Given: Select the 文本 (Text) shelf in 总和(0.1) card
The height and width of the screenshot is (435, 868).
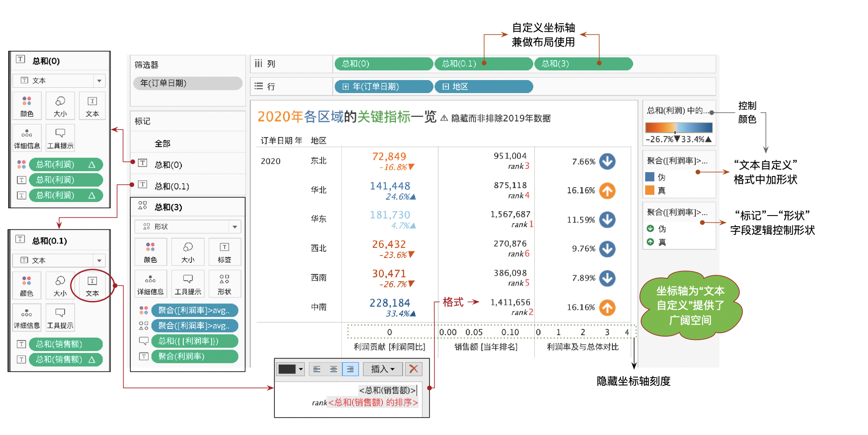Looking at the screenshot, I should pyautogui.click(x=93, y=285).
